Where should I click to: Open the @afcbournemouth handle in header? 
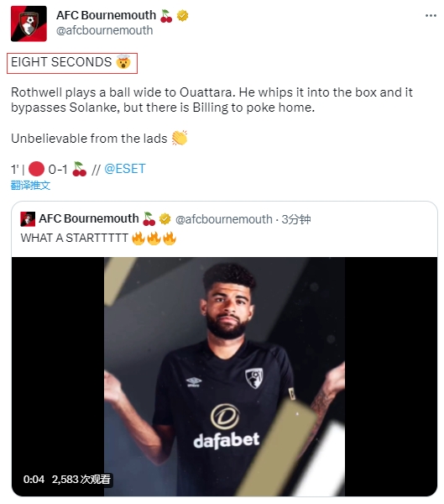point(104,30)
